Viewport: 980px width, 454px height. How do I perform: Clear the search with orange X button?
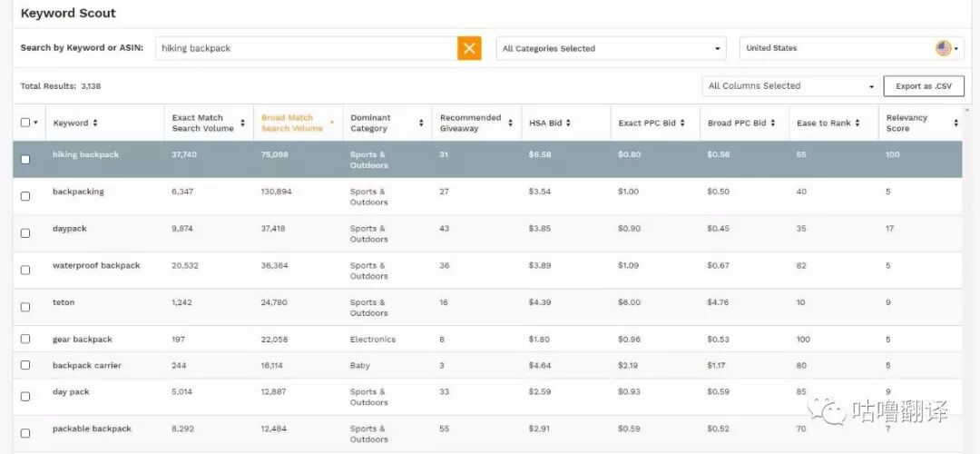pos(469,48)
